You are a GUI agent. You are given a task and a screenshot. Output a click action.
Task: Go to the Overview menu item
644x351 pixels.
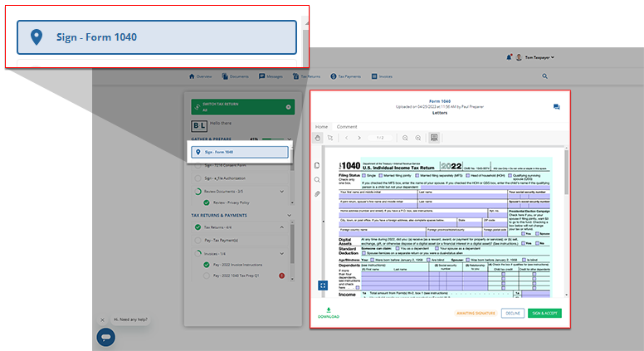201,76
